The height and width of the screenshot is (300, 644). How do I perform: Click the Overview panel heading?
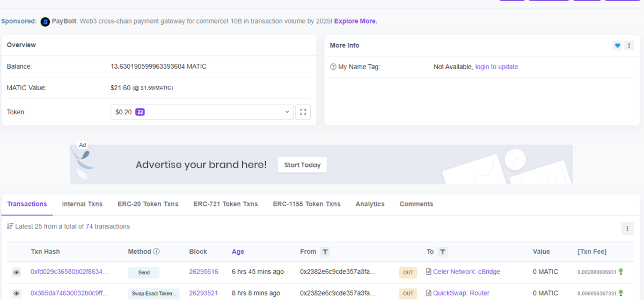21,45
